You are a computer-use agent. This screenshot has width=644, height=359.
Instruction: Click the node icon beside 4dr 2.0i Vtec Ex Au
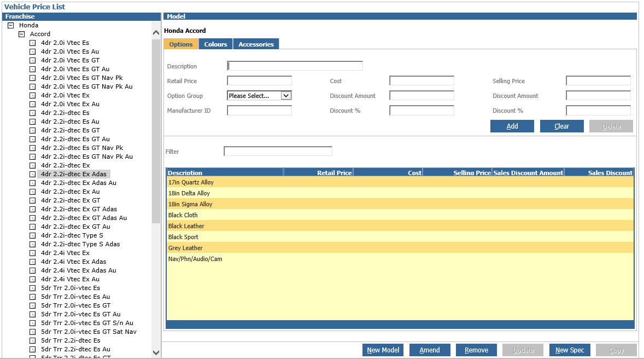tap(32, 105)
